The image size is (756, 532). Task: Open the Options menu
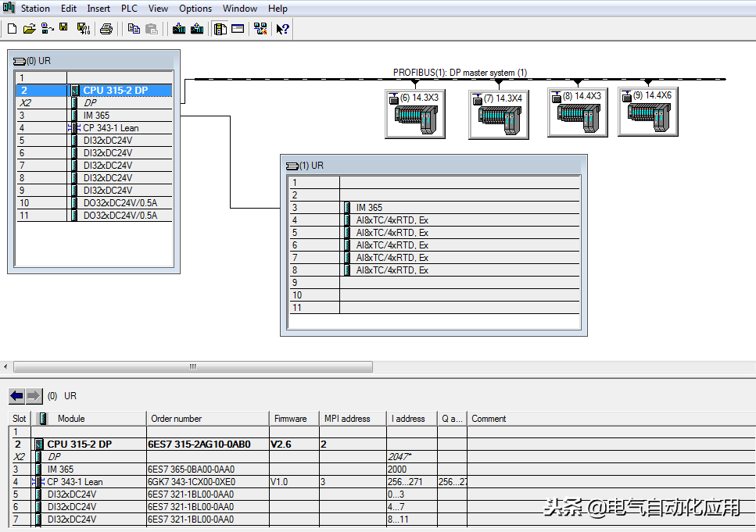(195, 9)
